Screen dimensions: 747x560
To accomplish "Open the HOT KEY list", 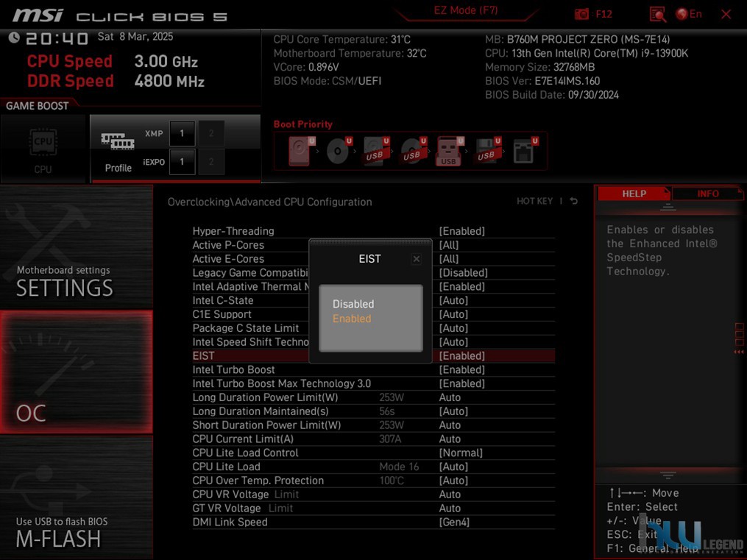I will tap(534, 201).
